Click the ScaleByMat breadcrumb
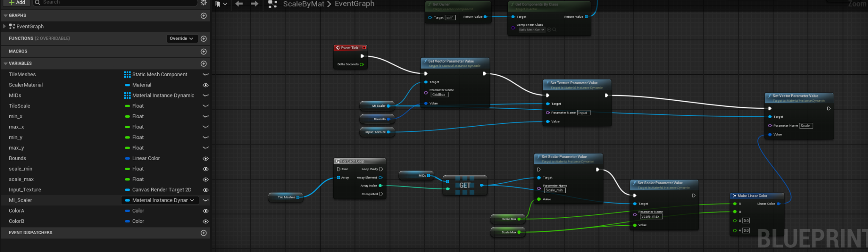 coord(303,4)
